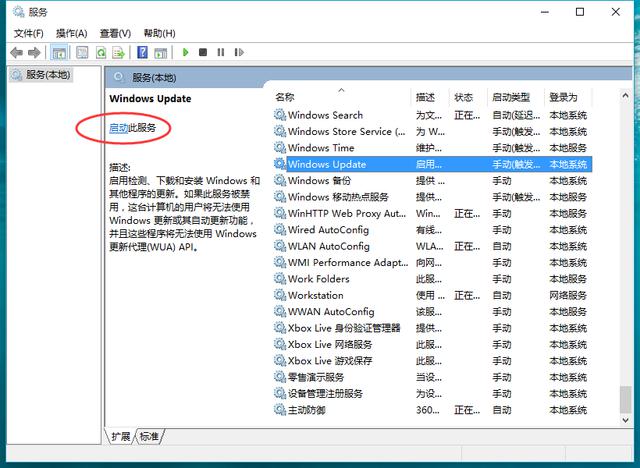Select the Xbox Live 网络服务 row
This screenshot has height=468, width=640.
tap(432, 344)
